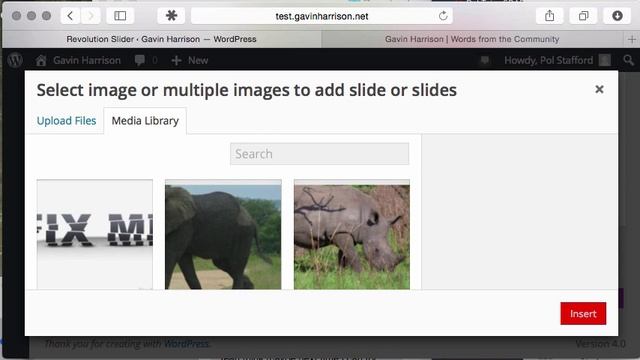640x360 pixels.
Task: Go back using Safari's back arrow
Action: 70,16
